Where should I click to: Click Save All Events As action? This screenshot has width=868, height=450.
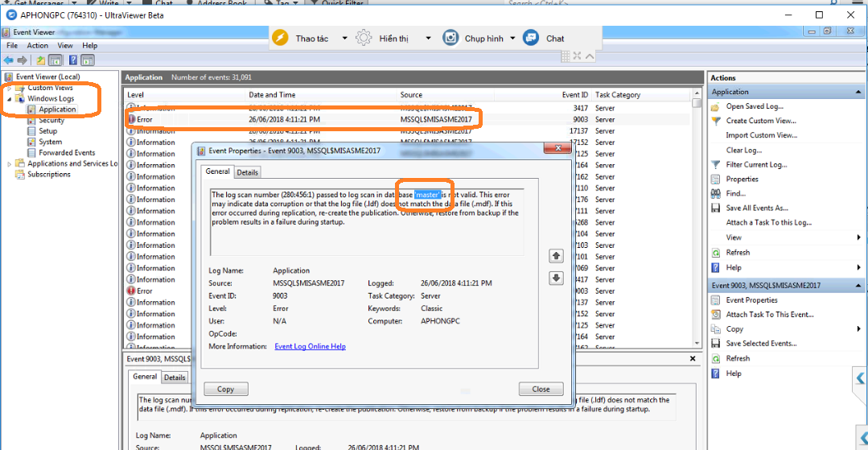pos(757,208)
